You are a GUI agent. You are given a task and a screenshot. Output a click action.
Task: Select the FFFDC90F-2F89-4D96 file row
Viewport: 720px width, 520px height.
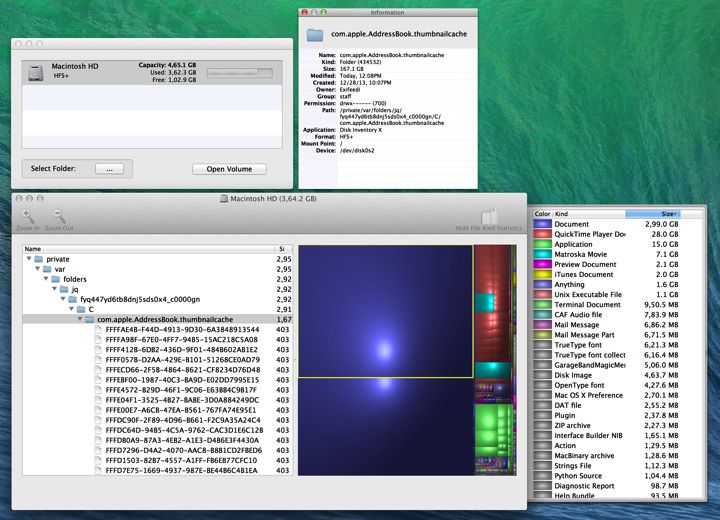coord(157,420)
